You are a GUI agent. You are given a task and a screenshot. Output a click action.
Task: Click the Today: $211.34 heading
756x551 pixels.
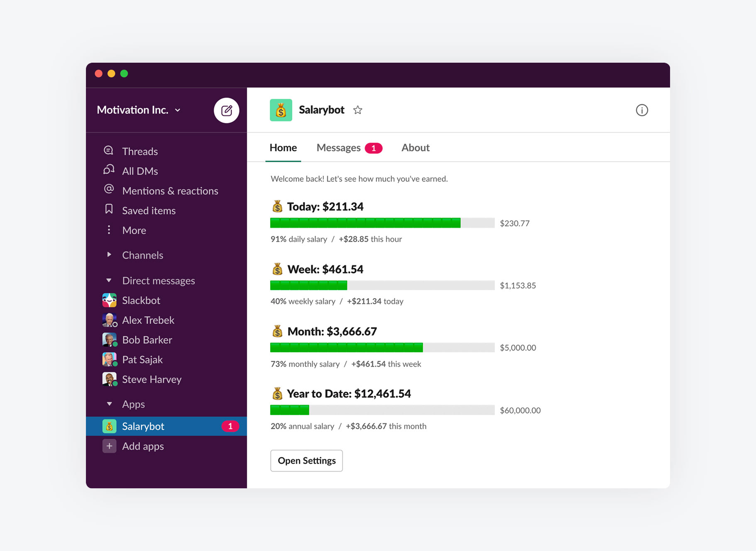[325, 206]
